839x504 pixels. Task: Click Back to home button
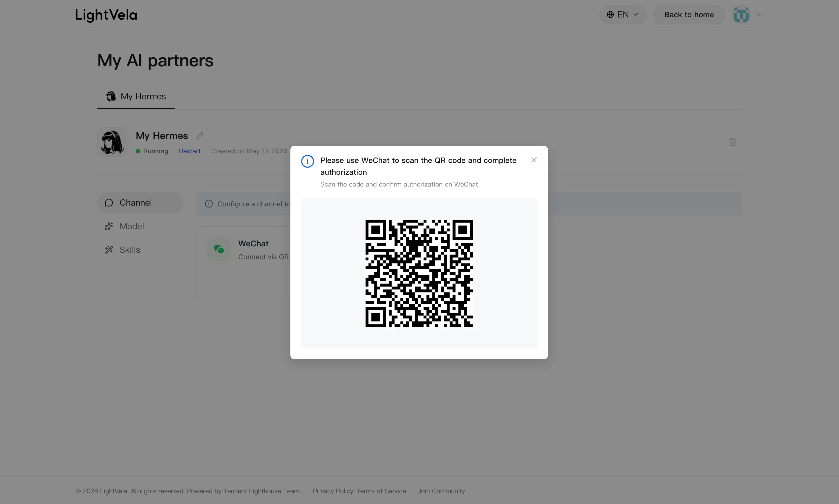point(689,14)
